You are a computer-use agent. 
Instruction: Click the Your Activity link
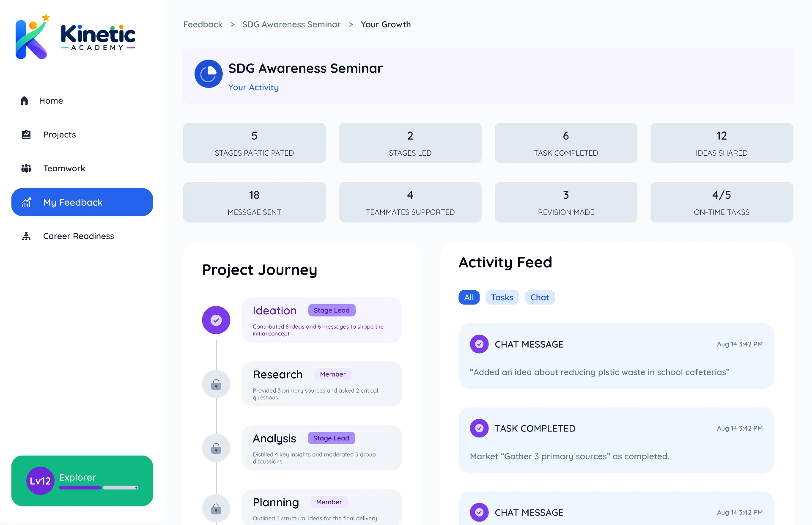(x=253, y=87)
